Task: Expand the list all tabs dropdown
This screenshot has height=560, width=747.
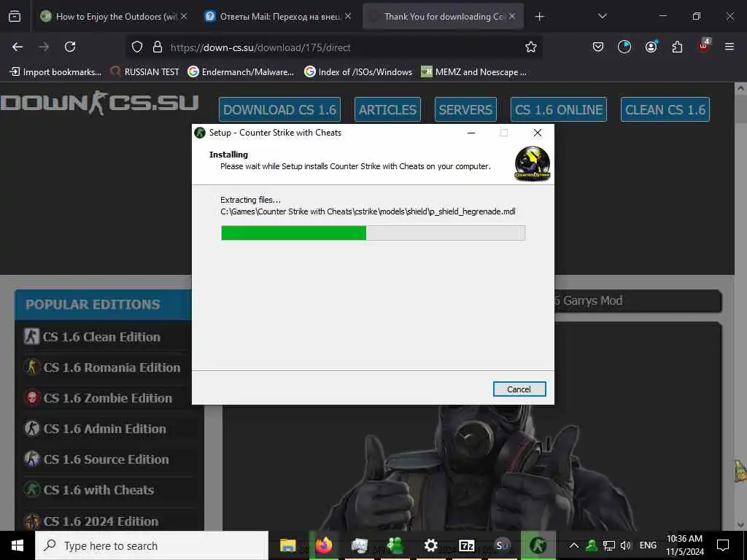Action: tap(602, 17)
